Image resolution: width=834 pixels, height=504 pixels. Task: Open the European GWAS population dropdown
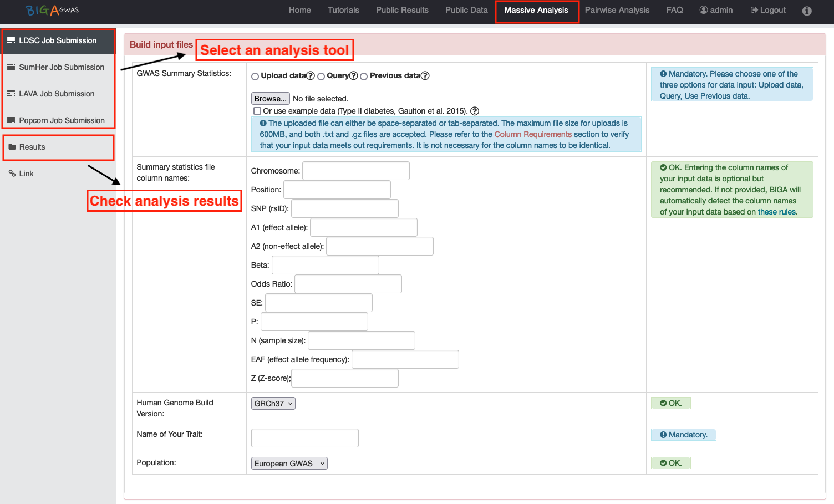289,464
